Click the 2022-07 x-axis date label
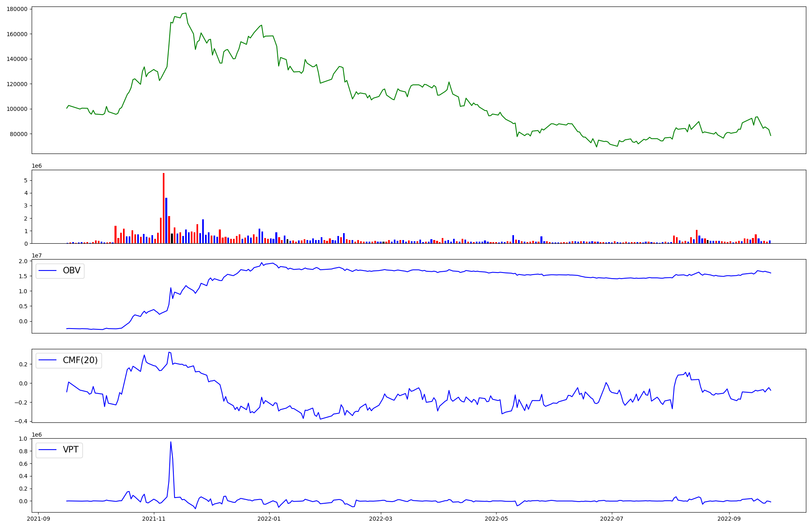The width and height of the screenshot is (812, 528). coord(611,519)
